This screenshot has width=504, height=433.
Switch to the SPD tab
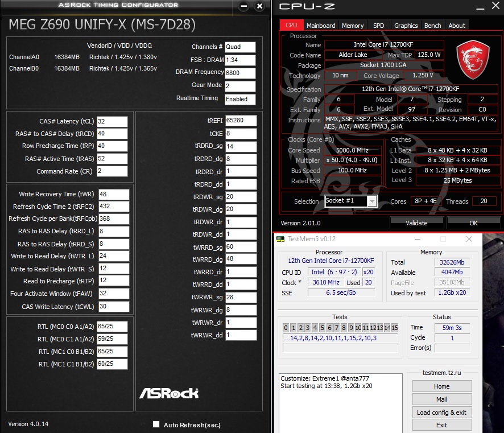point(378,26)
